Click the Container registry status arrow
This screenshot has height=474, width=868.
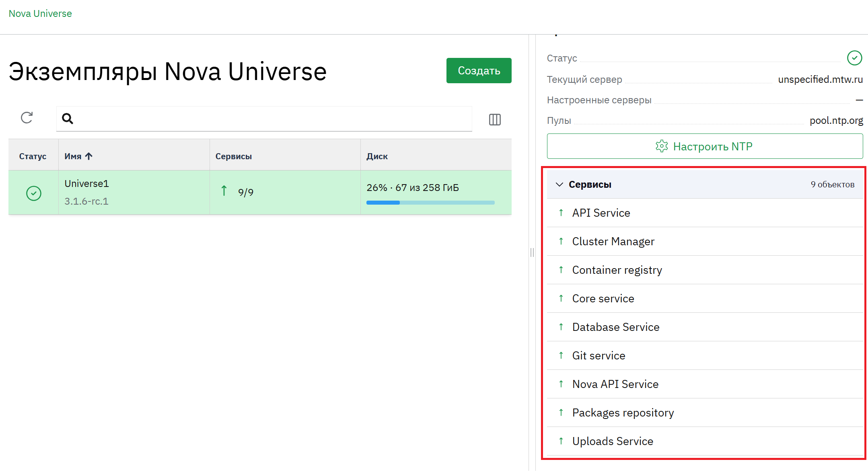[561, 269]
